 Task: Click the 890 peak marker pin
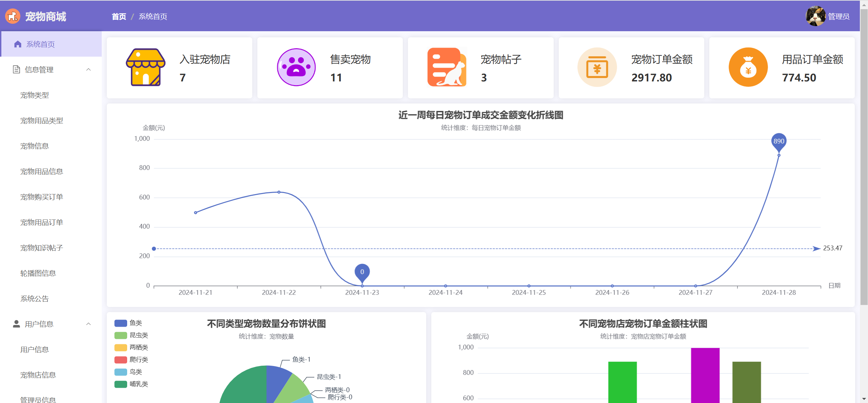click(x=778, y=141)
